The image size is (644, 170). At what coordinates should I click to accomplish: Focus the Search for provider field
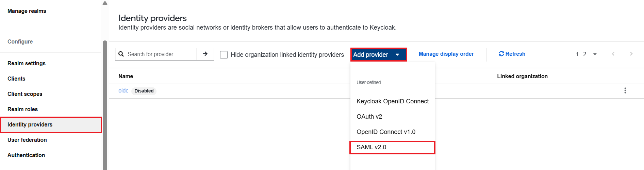click(x=161, y=54)
